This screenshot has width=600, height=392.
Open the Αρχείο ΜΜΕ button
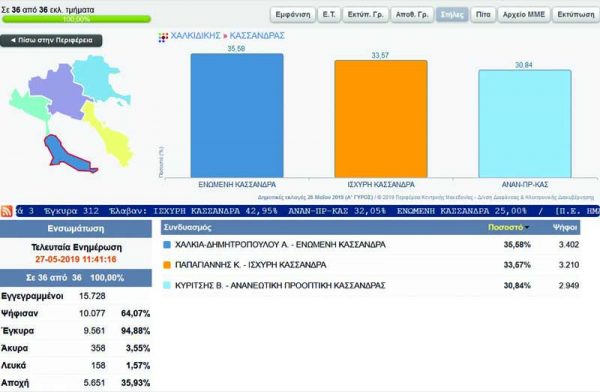[523, 15]
